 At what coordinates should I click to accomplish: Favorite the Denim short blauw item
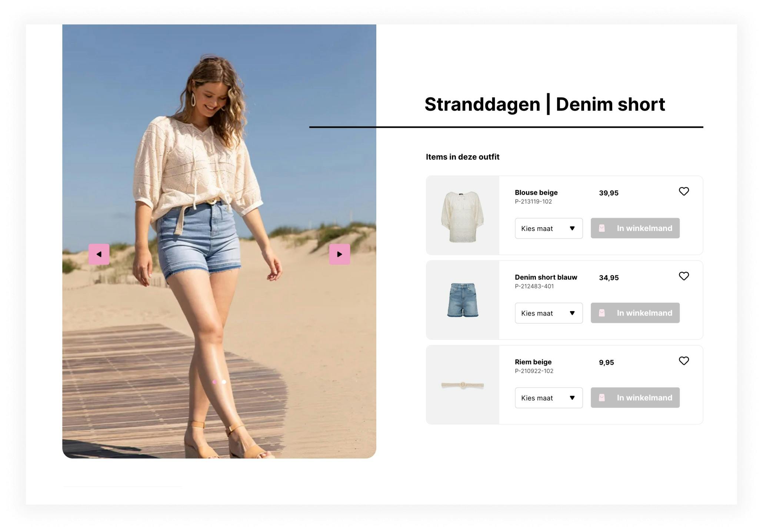click(x=684, y=276)
